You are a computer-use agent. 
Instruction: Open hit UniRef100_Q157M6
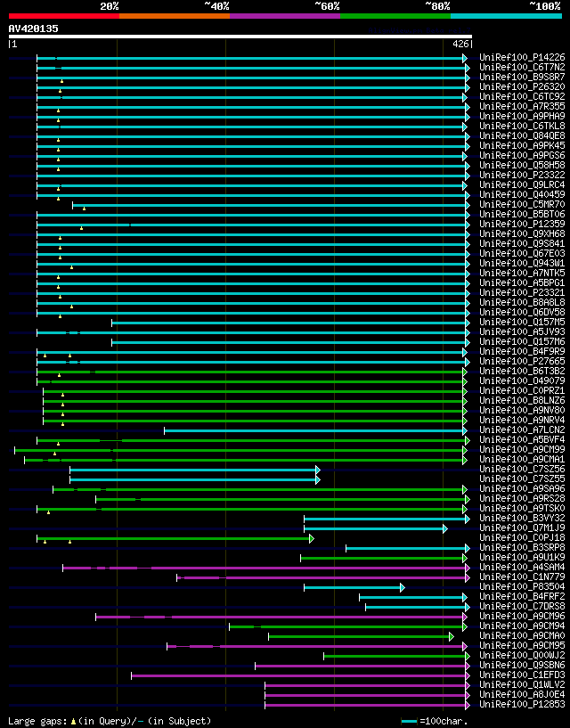pos(522,341)
